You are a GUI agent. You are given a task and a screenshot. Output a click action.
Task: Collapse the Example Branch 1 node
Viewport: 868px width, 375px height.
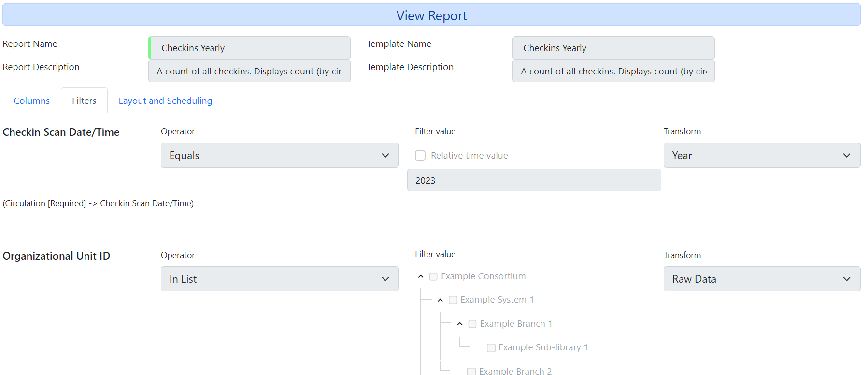pos(460,324)
